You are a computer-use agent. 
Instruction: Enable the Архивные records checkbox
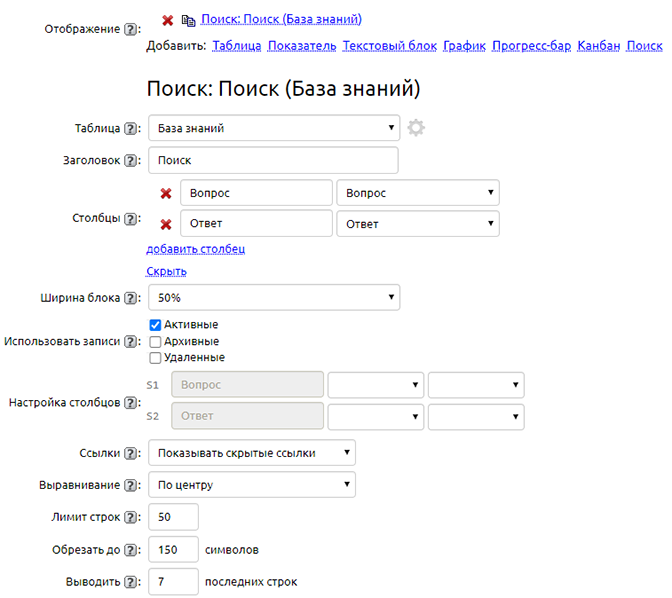tap(155, 341)
